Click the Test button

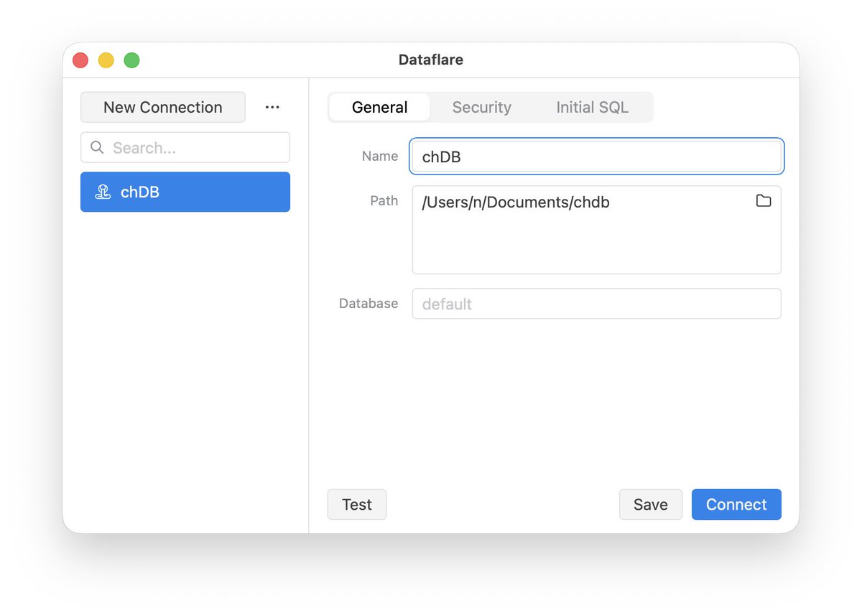pos(357,504)
